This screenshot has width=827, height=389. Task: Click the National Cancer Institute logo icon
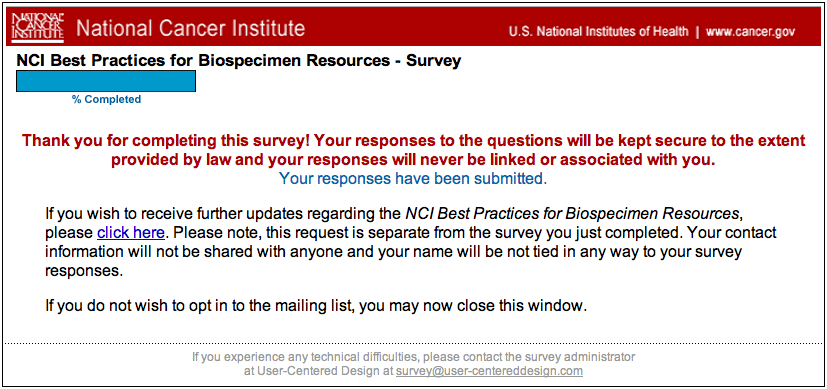(x=38, y=27)
